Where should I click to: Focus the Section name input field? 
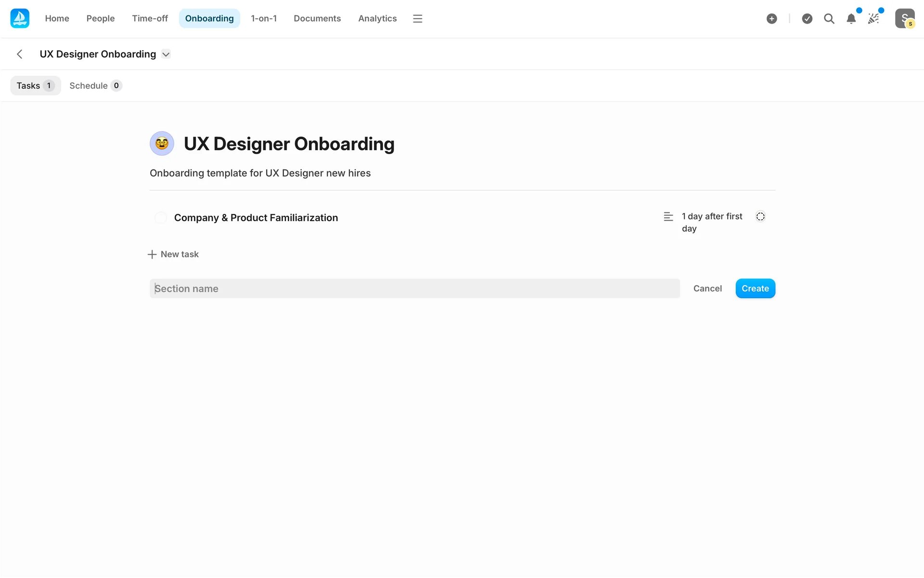coord(414,289)
